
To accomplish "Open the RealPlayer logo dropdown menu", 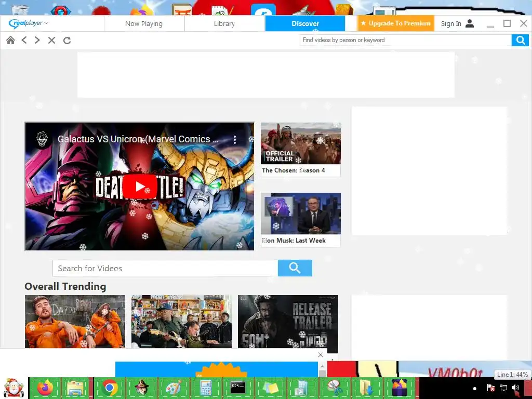I will coord(29,23).
